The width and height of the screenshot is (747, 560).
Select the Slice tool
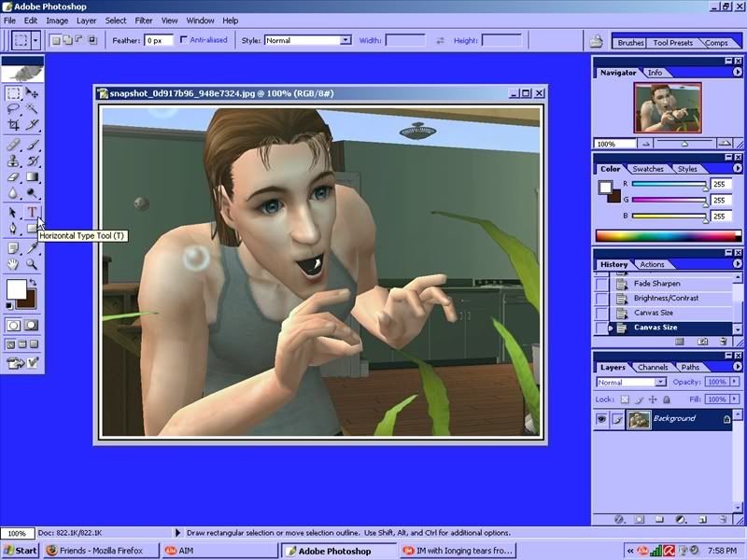tap(32, 125)
